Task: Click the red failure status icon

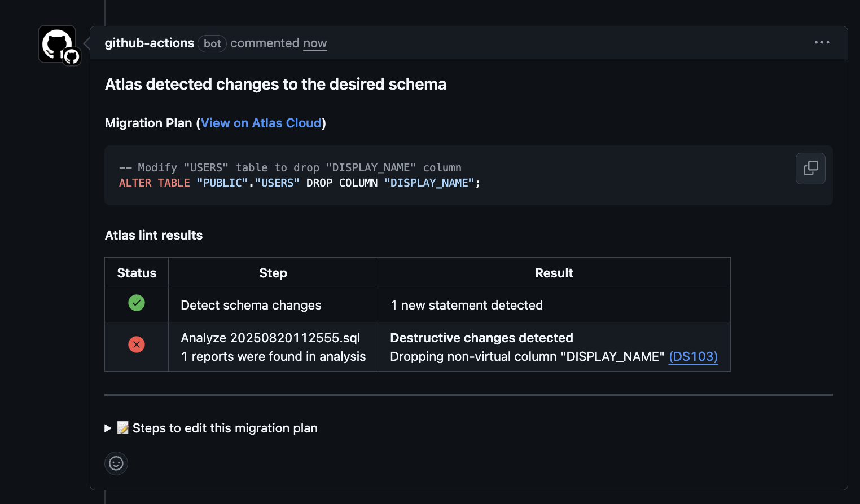Action: [x=136, y=344]
